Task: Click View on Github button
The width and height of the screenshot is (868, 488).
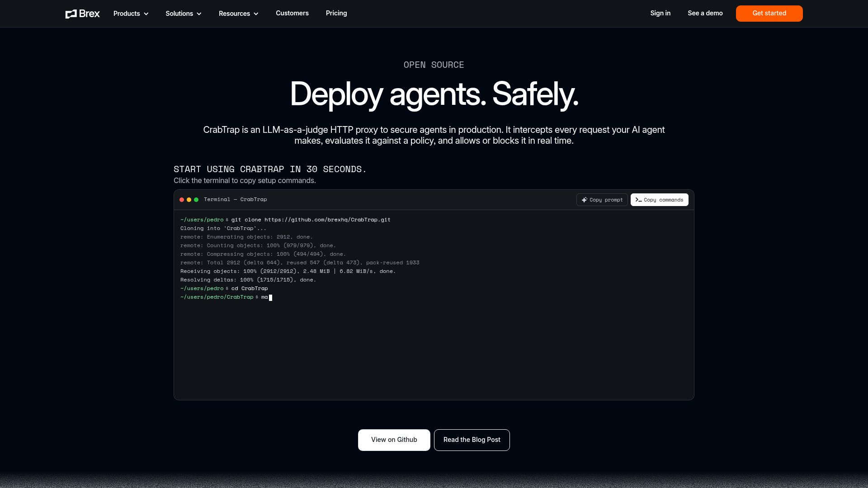Action: click(x=394, y=440)
